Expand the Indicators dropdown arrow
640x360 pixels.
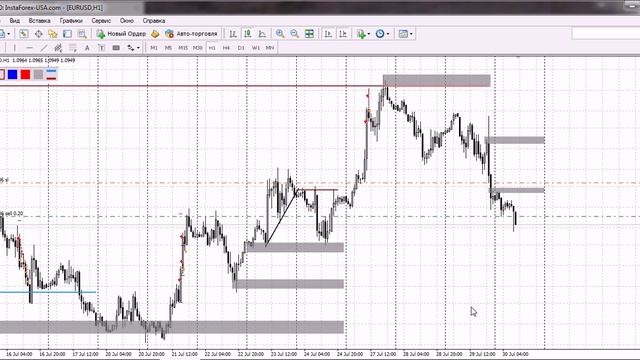tap(369, 34)
